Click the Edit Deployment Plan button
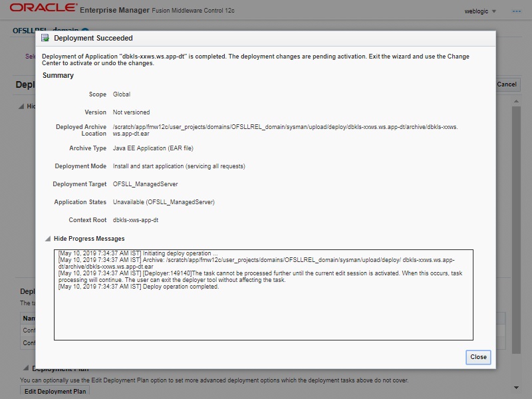The height and width of the screenshot is (399, 532). pyautogui.click(x=55, y=391)
